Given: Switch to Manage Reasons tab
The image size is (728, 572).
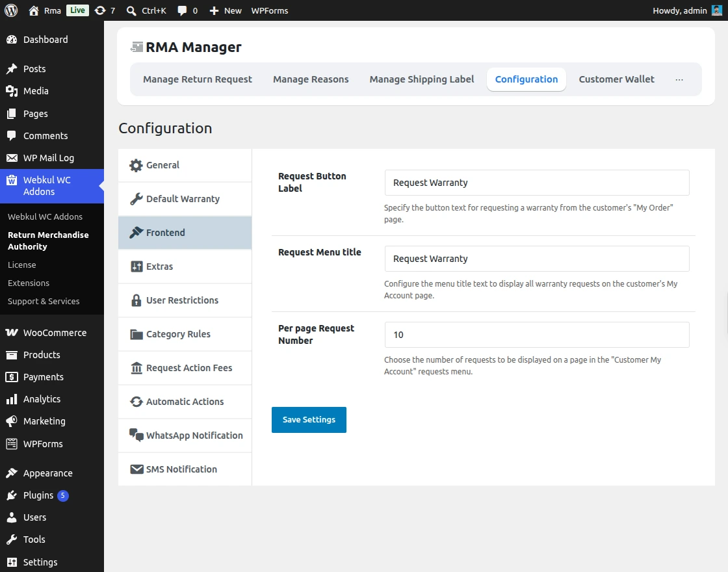Looking at the screenshot, I should (x=311, y=79).
